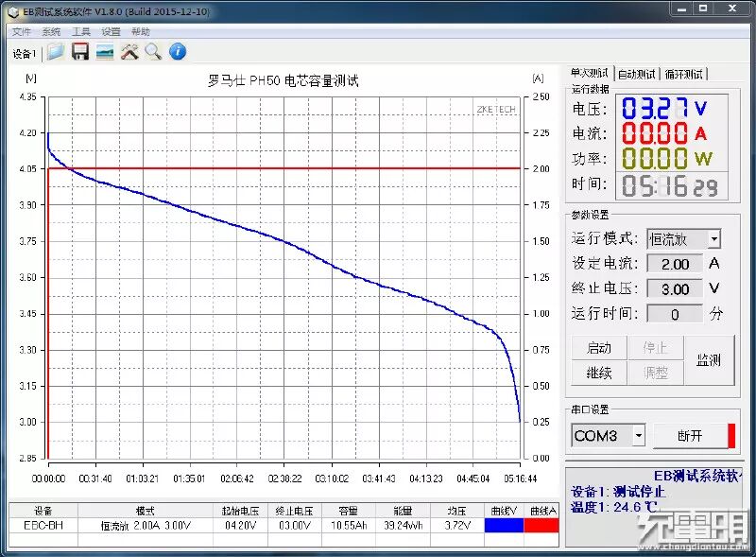Click the picture export icon in toolbar
Screen dimensions: 756x557
[105, 52]
